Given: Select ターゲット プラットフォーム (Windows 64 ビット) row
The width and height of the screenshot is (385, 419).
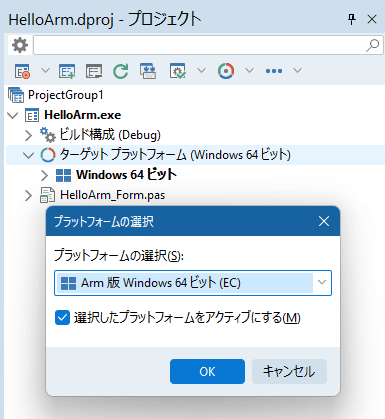Looking at the screenshot, I should point(195,155).
